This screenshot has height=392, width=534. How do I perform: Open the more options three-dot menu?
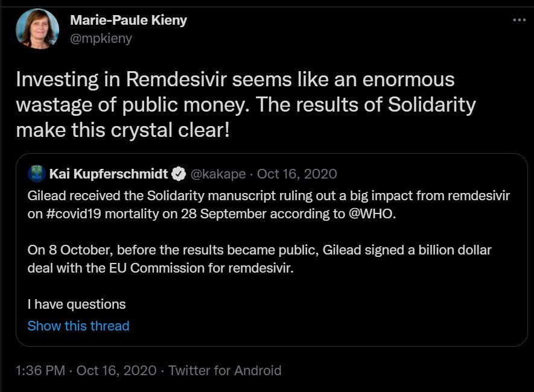519,19
